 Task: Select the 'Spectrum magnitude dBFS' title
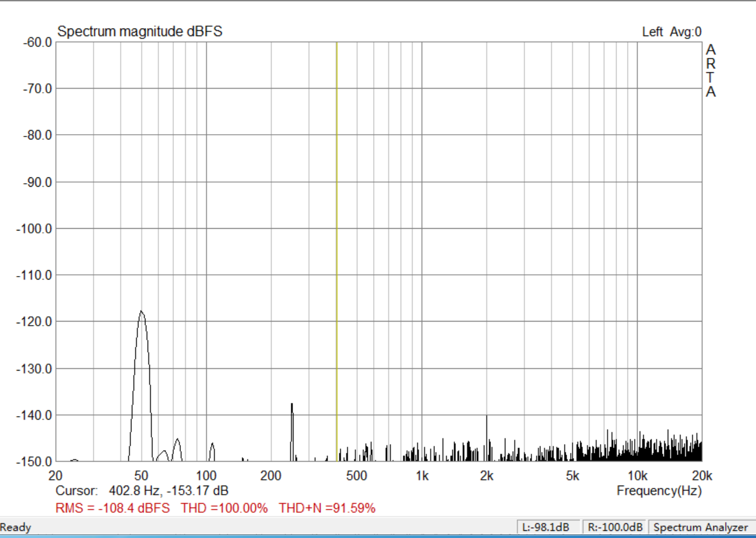tap(140, 32)
